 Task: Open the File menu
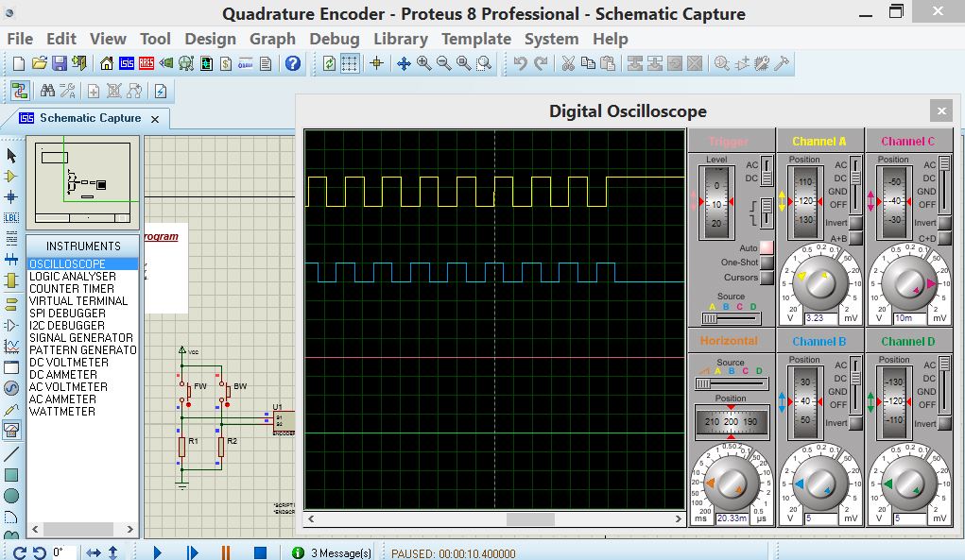[x=20, y=39]
